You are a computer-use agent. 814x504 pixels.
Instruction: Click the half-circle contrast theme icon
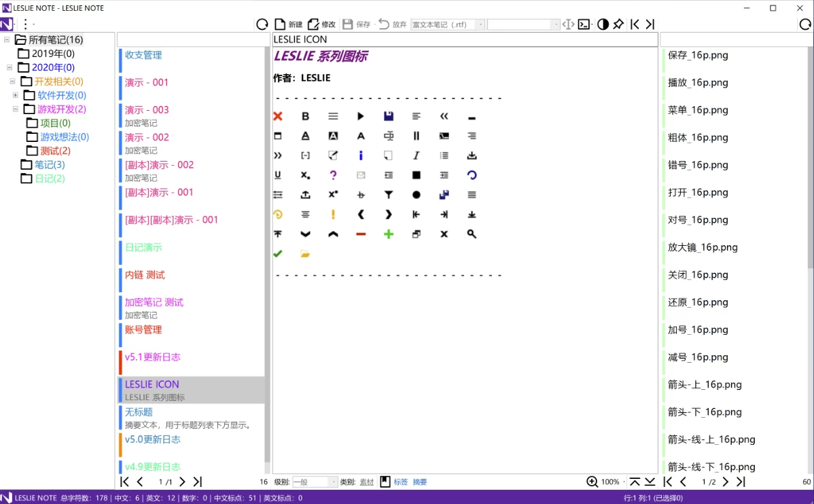coord(603,24)
